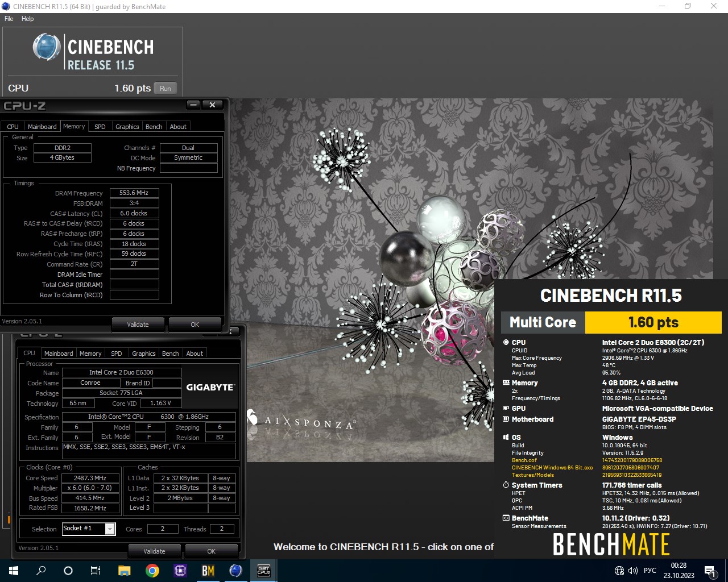Click the BENCHMATE logo at panel bottom

(611, 544)
